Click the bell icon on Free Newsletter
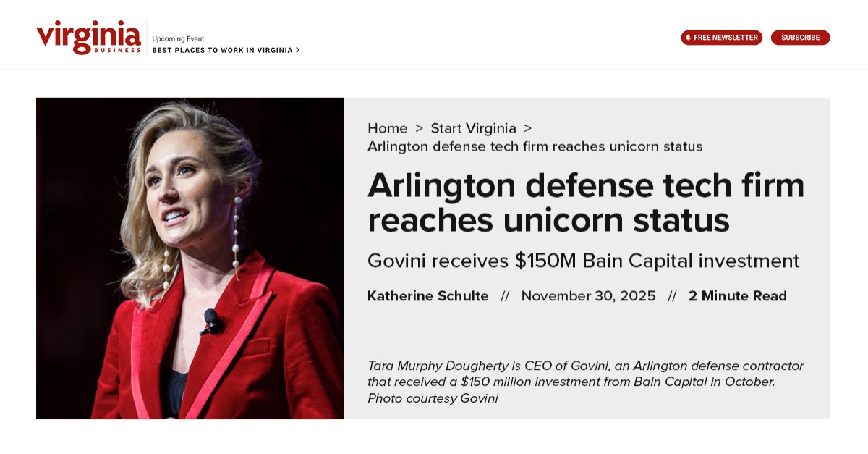 [x=688, y=38]
